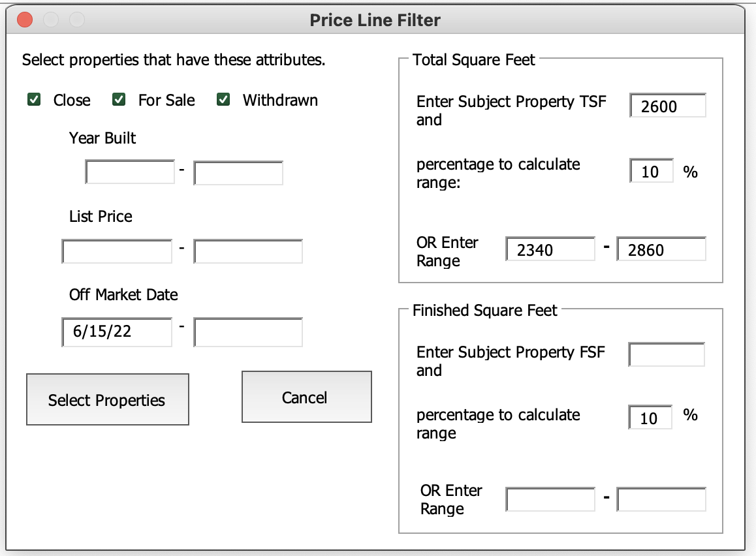Select the Subject Property FSF field

[x=667, y=355]
